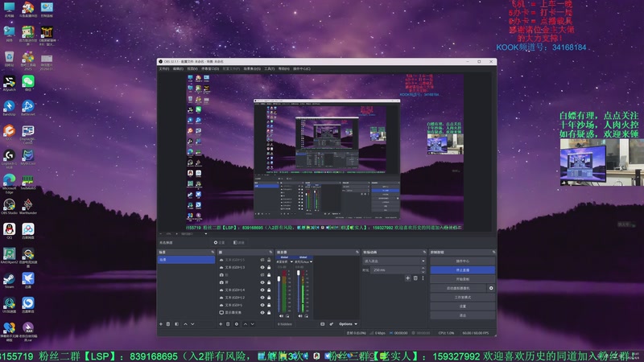
Task: Open virtual camera settings gear icon
Action: click(x=491, y=288)
